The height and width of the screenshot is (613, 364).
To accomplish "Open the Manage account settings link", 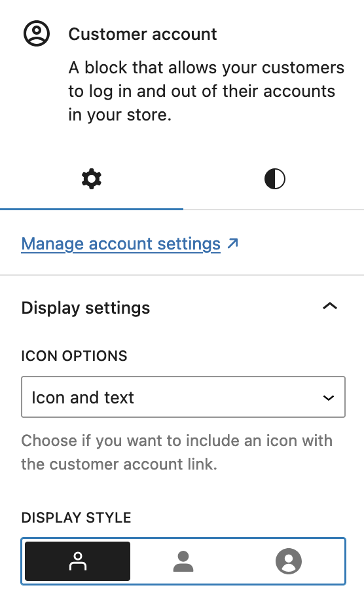I will point(121,244).
